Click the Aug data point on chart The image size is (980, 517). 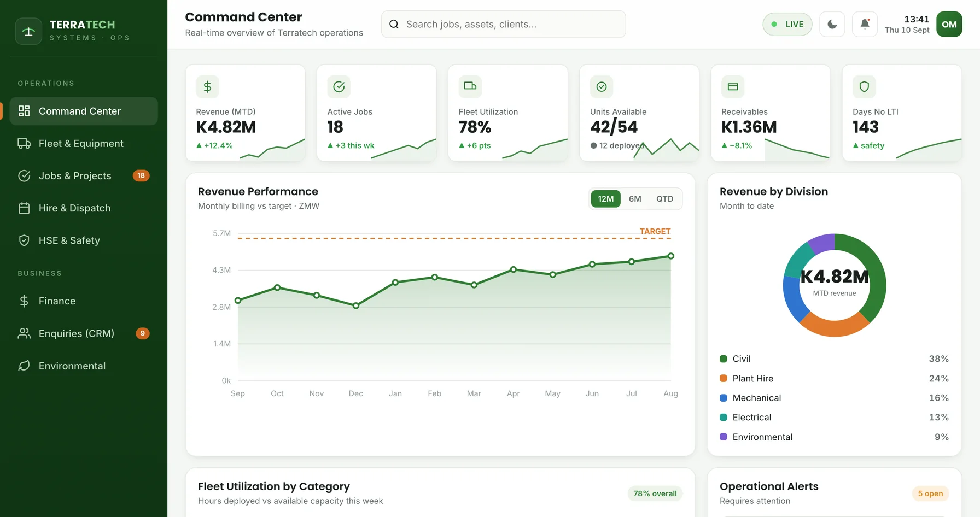click(671, 256)
